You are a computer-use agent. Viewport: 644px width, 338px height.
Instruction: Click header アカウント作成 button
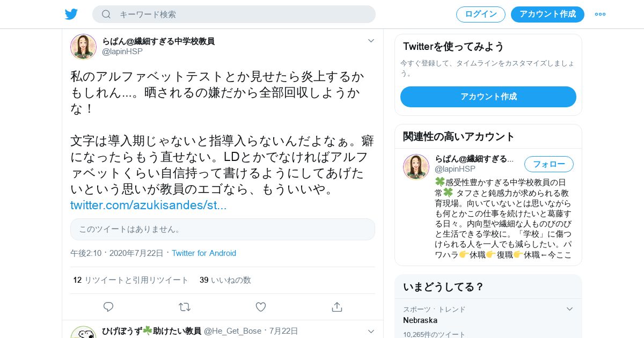tap(547, 14)
